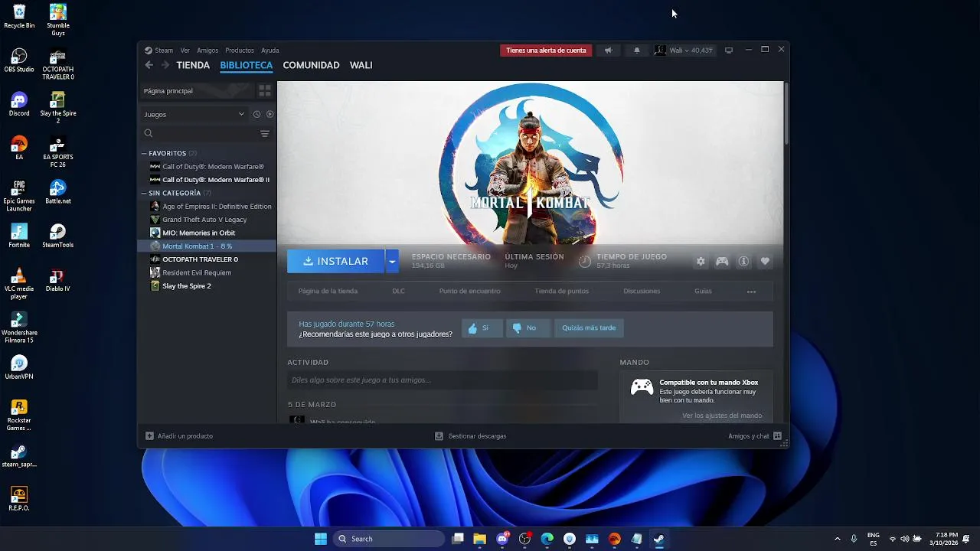Collapse the FAVORITOS category
The width and height of the screenshot is (980, 551).
click(x=144, y=153)
